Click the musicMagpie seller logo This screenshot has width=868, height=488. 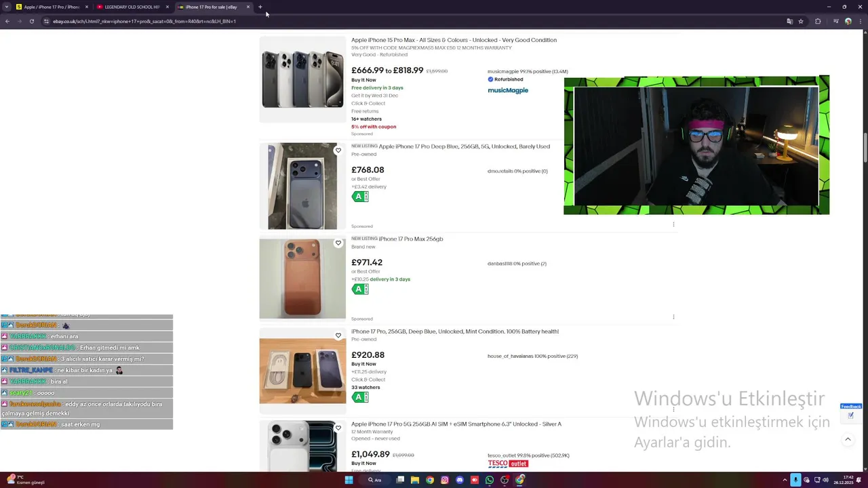508,90
